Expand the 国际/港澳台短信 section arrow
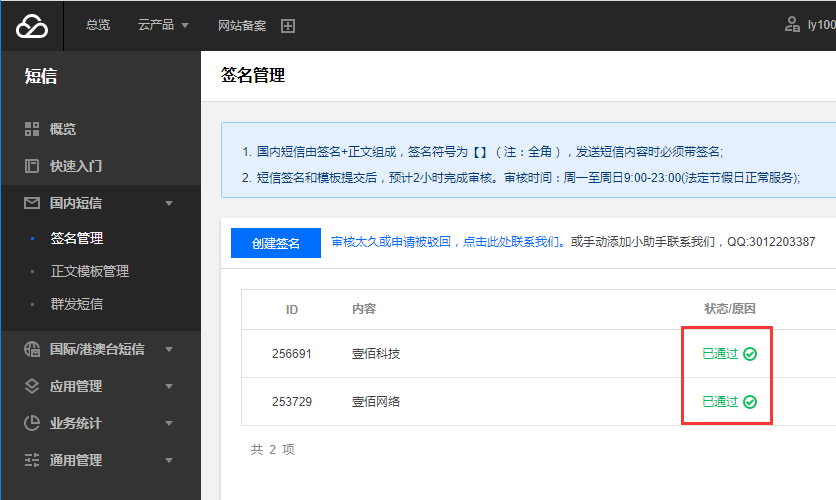The image size is (836, 500). tap(169, 349)
